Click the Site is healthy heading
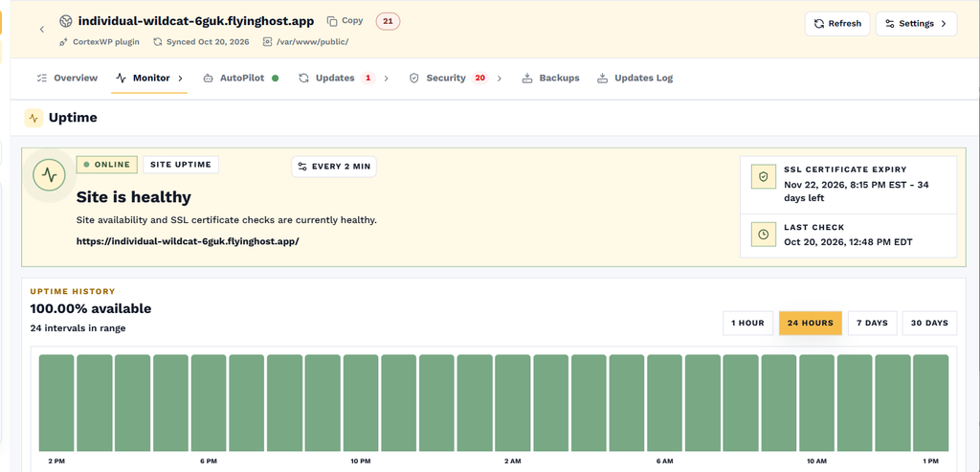 (134, 197)
